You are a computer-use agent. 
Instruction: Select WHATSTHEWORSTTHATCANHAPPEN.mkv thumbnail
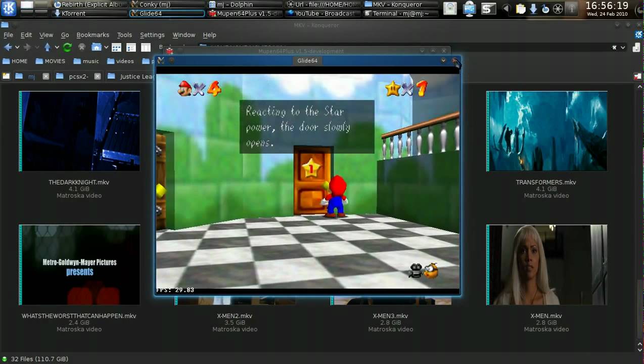tap(79, 265)
